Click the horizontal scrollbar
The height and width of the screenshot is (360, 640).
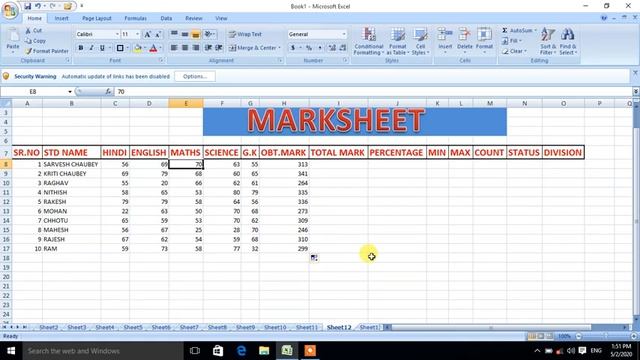(491, 327)
